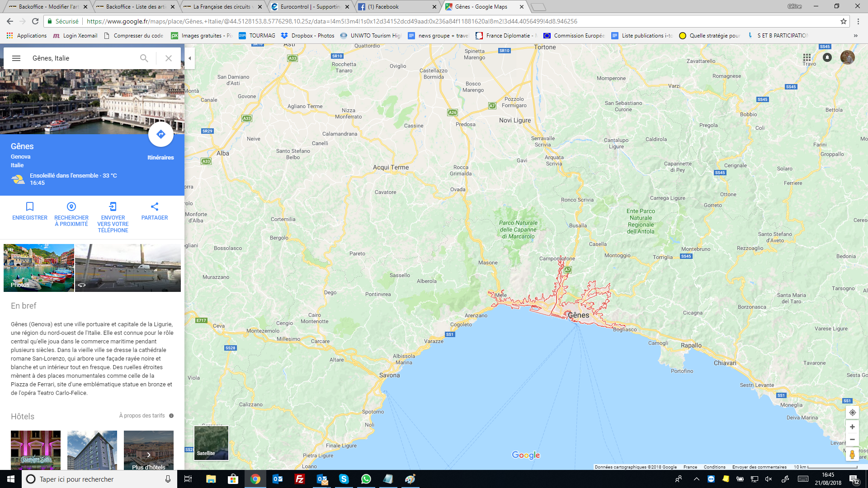Viewport: 868px width, 488px height.
Task: Zoom out with the minus button
Action: (x=852, y=440)
